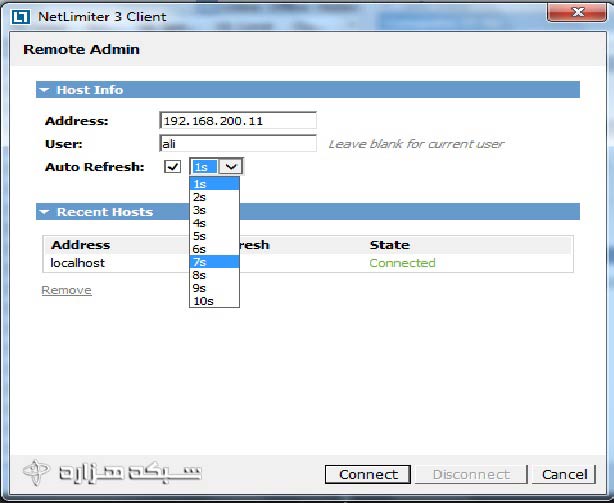Select 4s in refresh list
Screen dimensions: 614x503
(215, 223)
